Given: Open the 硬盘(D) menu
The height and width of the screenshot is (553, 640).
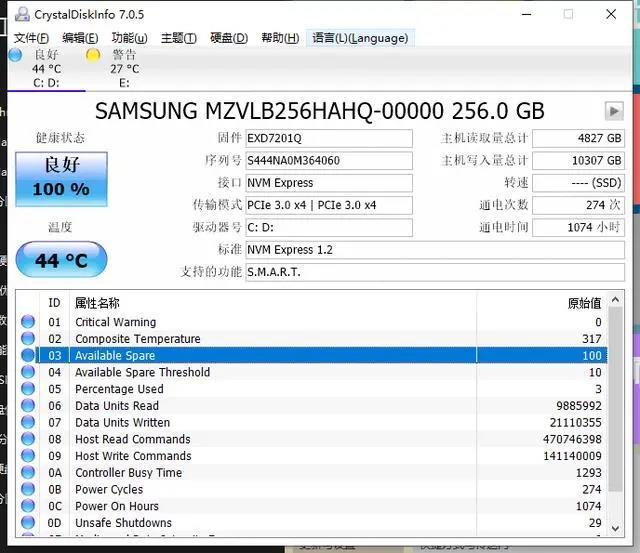Looking at the screenshot, I should coord(229,38).
